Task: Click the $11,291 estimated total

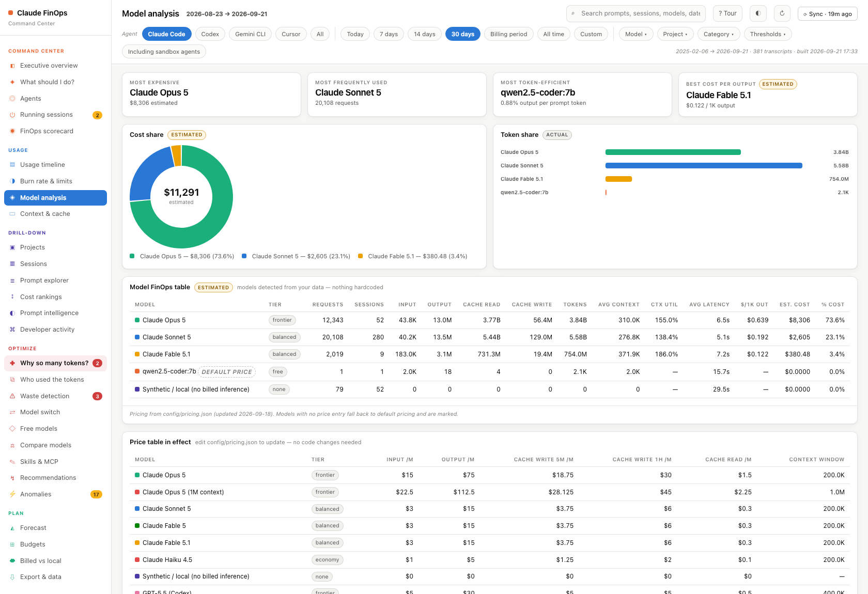Action: pos(181,193)
